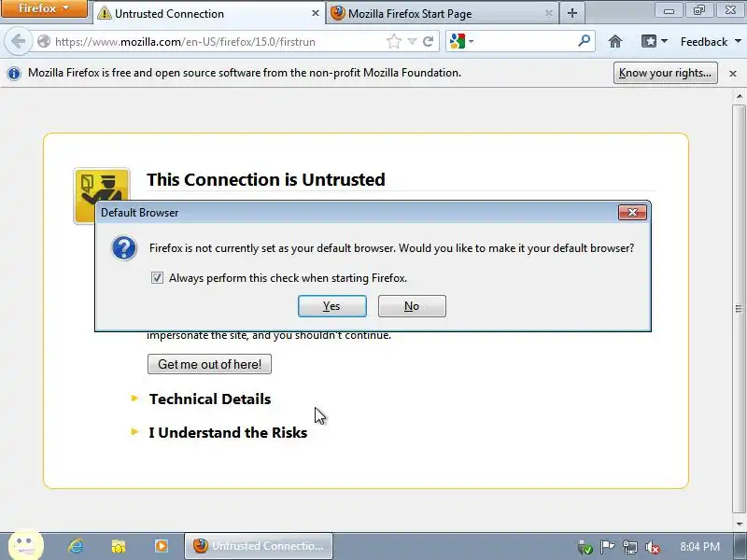This screenshot has height=560, width=747.
Task: Open the Bookmarks menu button
Action: 654,41
